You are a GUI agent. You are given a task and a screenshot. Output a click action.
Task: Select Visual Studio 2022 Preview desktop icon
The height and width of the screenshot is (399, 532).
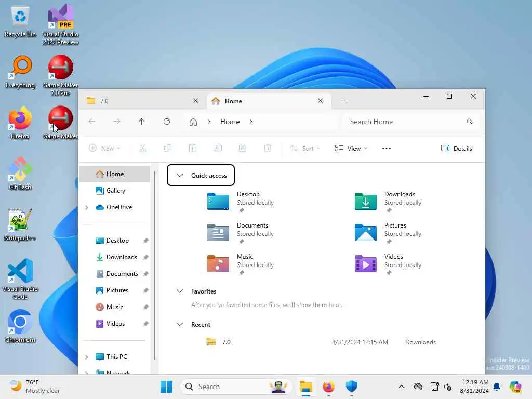60,24
